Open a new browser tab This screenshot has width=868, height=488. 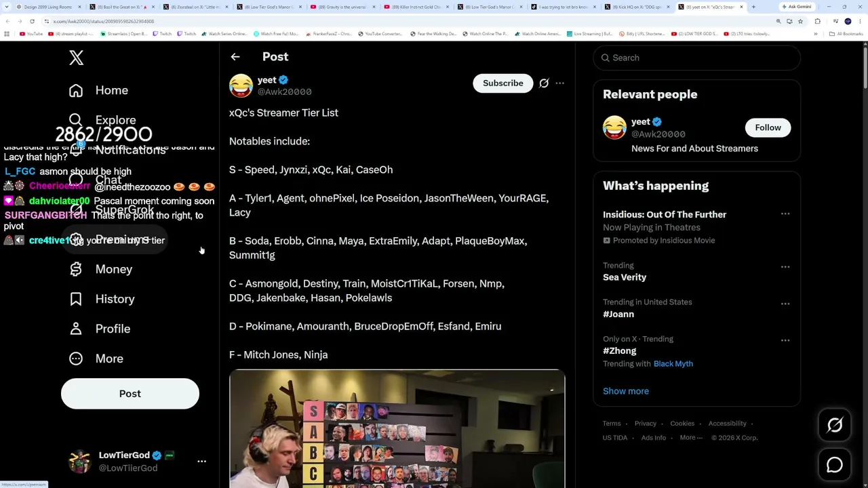click(753, 7)
